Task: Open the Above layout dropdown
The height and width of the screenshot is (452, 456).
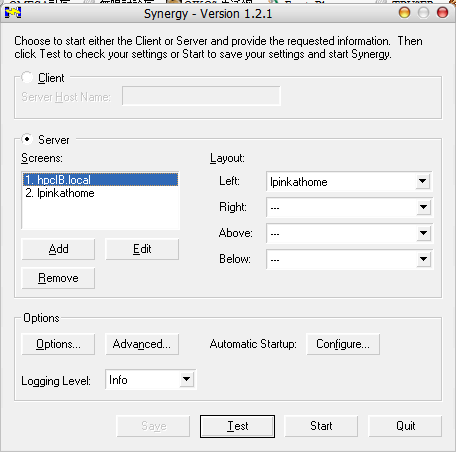Action: pyautogui.click(x=423, y=233)
